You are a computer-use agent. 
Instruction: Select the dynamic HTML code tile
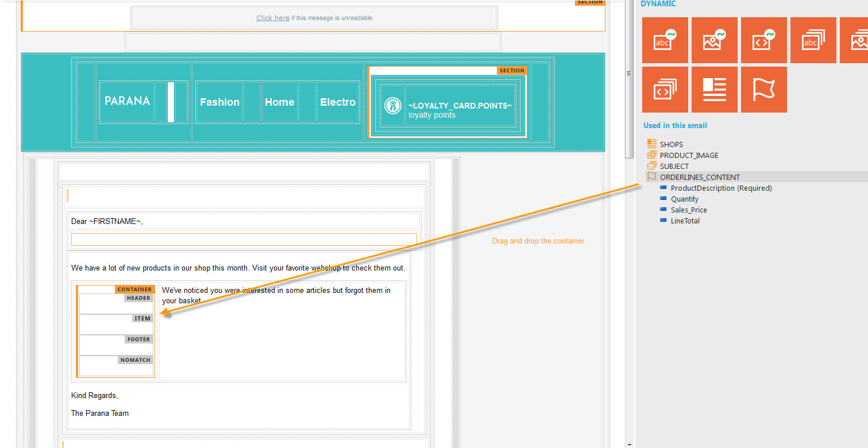[763, 40]
